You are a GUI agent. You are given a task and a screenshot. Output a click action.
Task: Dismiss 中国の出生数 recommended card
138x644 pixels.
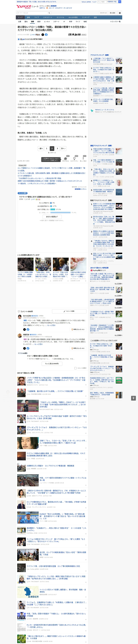tap(86, 281)
